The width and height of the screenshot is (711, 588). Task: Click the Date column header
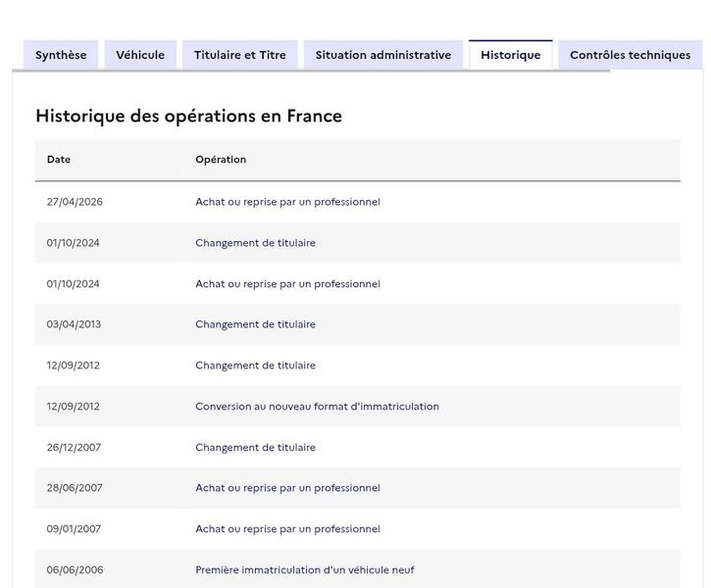coord(59,160)
